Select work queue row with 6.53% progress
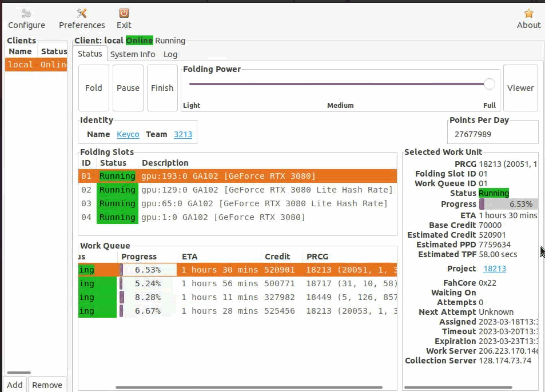 point(237,270)
